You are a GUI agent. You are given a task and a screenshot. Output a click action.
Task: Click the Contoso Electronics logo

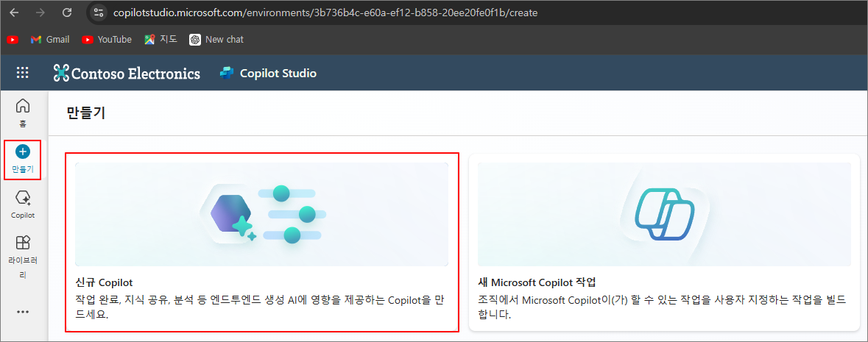[x=127, y=73]
